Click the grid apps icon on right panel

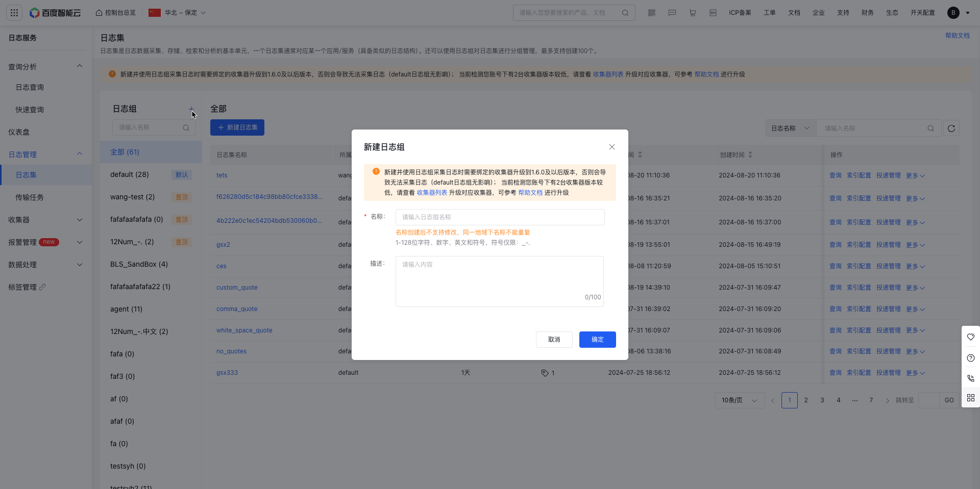coord(971,398)
